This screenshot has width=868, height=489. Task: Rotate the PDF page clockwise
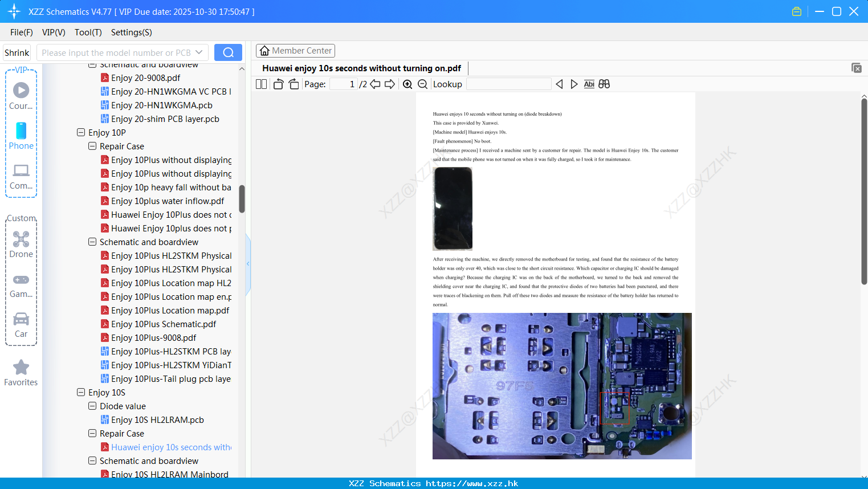294,84
